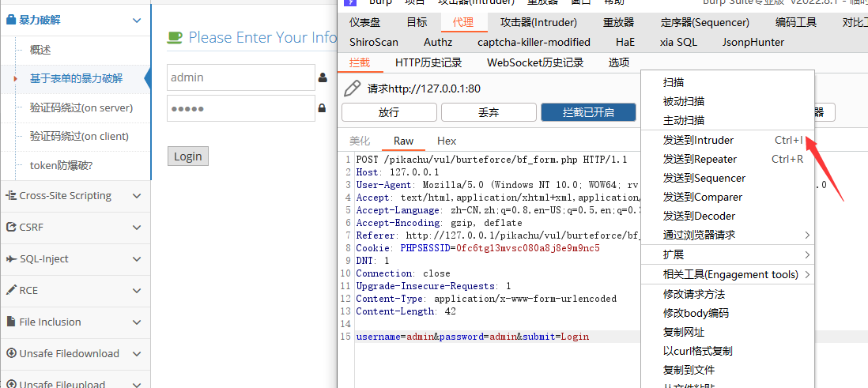Image resolution: width=868 pixels, height=388 pixels.
Task: Click the Cross-Site Scripting menu icon
Action: tap(10, 195)
